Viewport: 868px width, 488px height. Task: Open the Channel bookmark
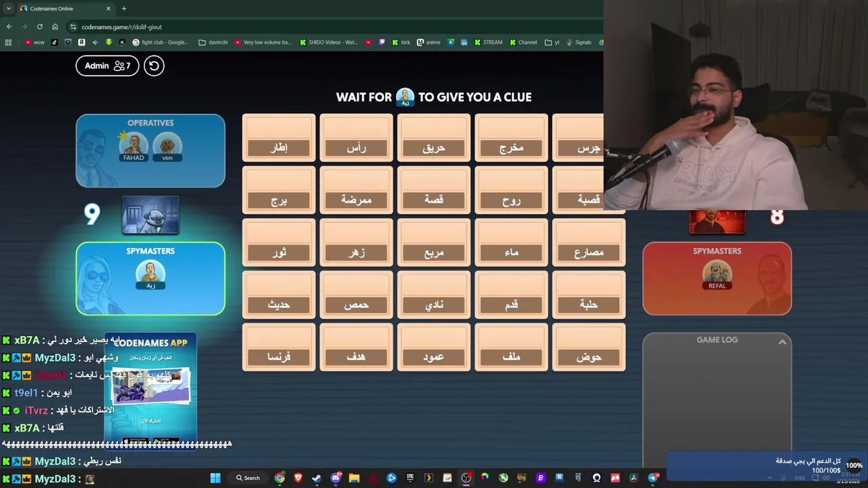(523, 42)
